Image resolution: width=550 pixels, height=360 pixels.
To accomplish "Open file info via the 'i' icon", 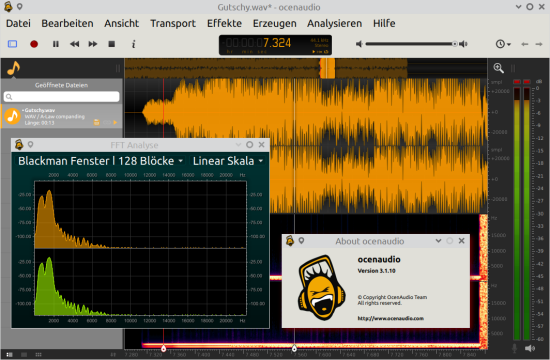I will tap(133, 44).
